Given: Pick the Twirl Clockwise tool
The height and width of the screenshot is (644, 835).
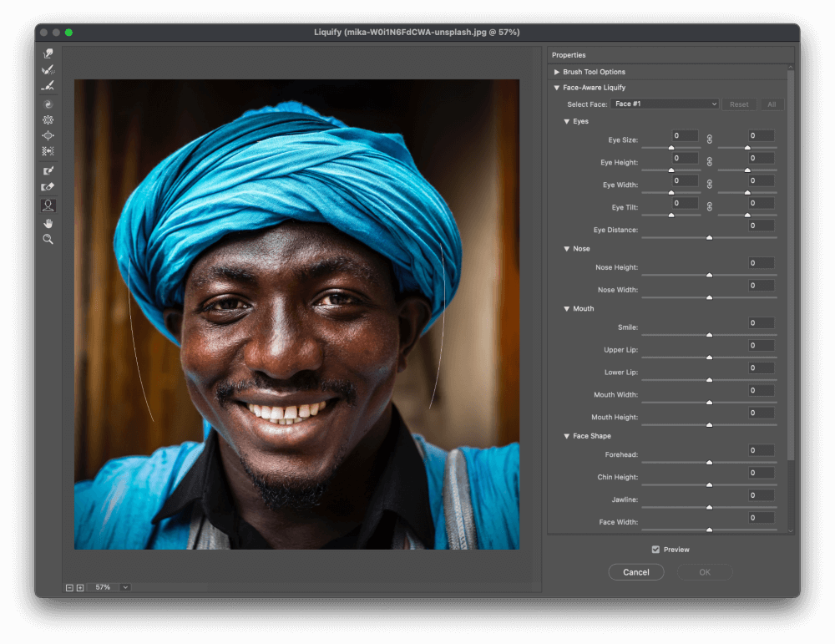Looking at the screenshot, I should tap(48, 104).
